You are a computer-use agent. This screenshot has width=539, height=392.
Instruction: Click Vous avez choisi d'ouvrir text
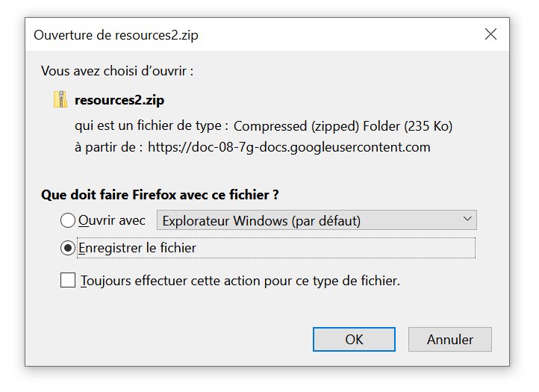(x=117, y=71)
